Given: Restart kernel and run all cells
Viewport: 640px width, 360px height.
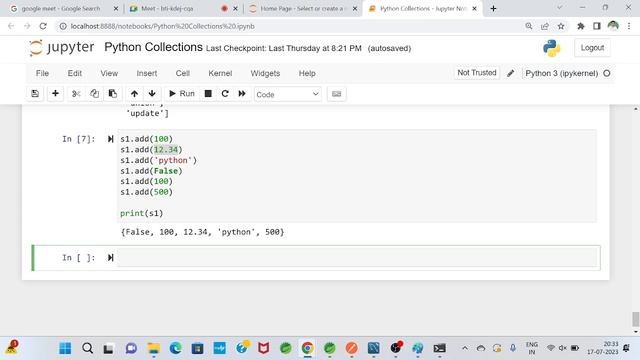Looking at the screenshot, I should pos(242,94).
